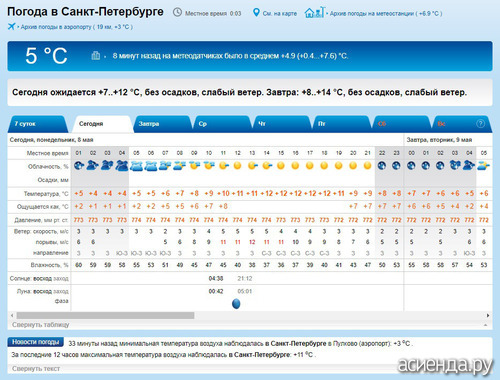Click the 'Облачность, %' row label
The image size is (500, 380).
click(x=48, y=167)
